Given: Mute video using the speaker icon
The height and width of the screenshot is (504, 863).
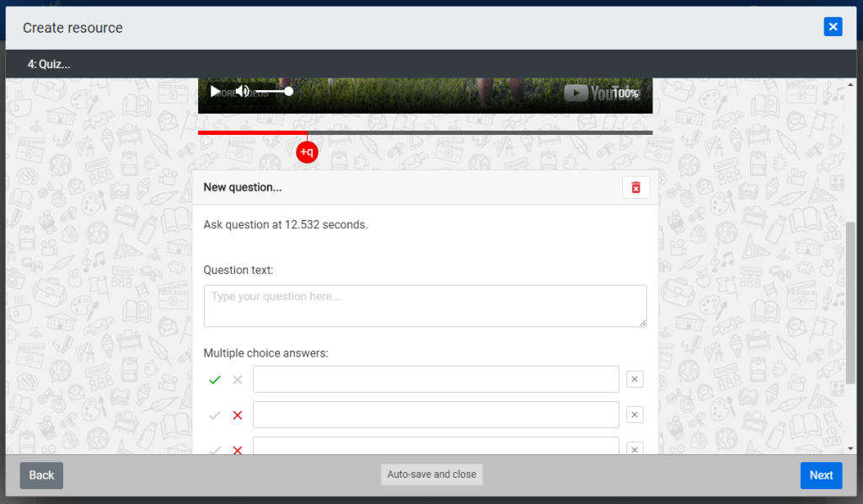Looking at the screenshot, I should (243, 91).
